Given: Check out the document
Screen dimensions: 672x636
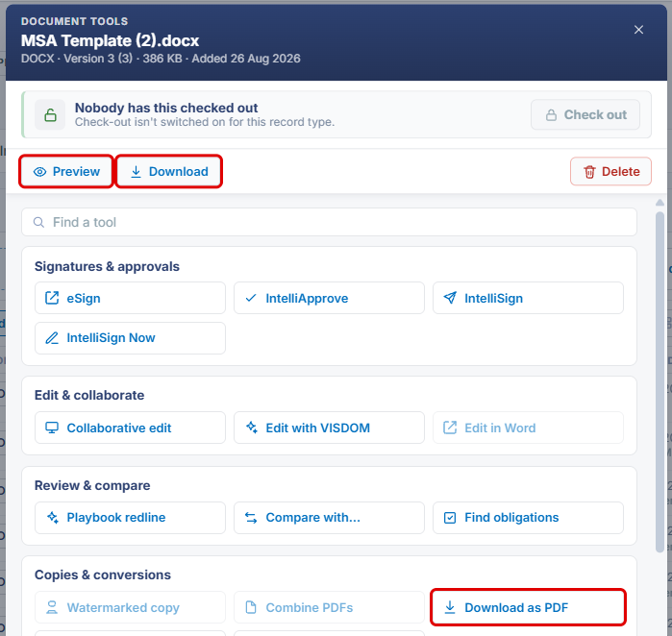Looking at the screenshot, I should click(x=585, y=114).
